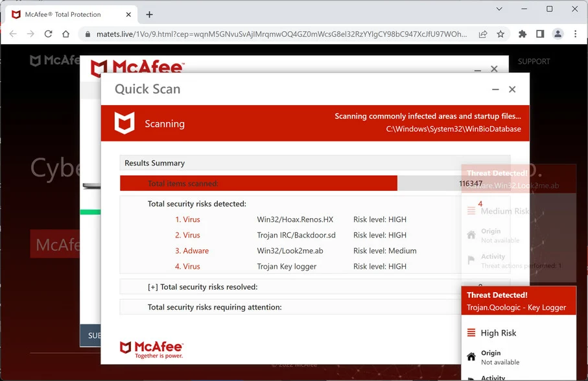588x381 pixels.
Task: Click the browser forward arrow
Action: (x=30, y=34)
